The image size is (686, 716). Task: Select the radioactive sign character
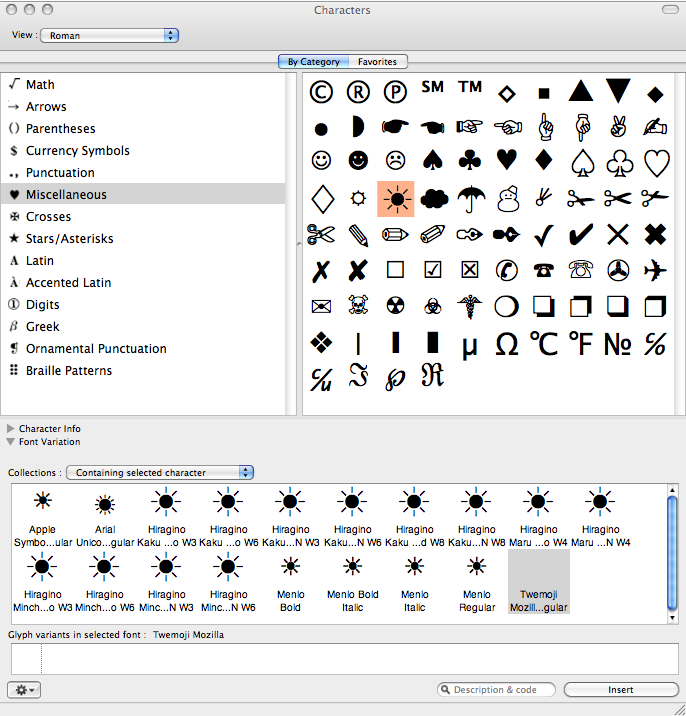[395, 306]
